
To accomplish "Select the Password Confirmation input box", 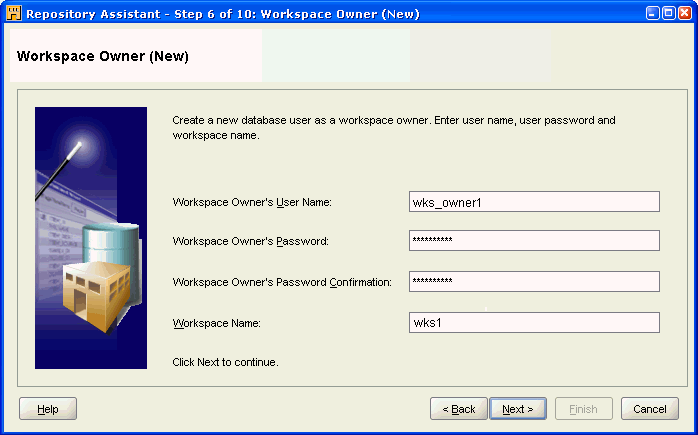I will point(534,282).
